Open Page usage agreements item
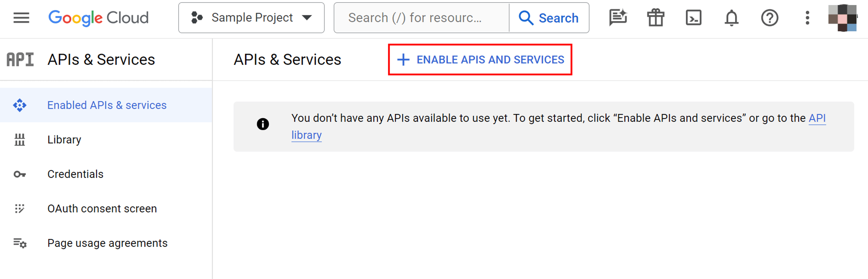868x279 pixels. [106, 243]
